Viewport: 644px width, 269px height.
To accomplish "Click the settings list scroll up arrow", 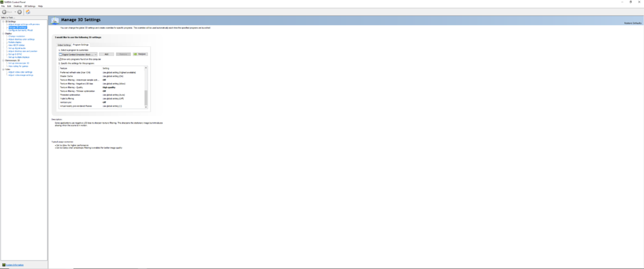I will [x=146, y=68].
